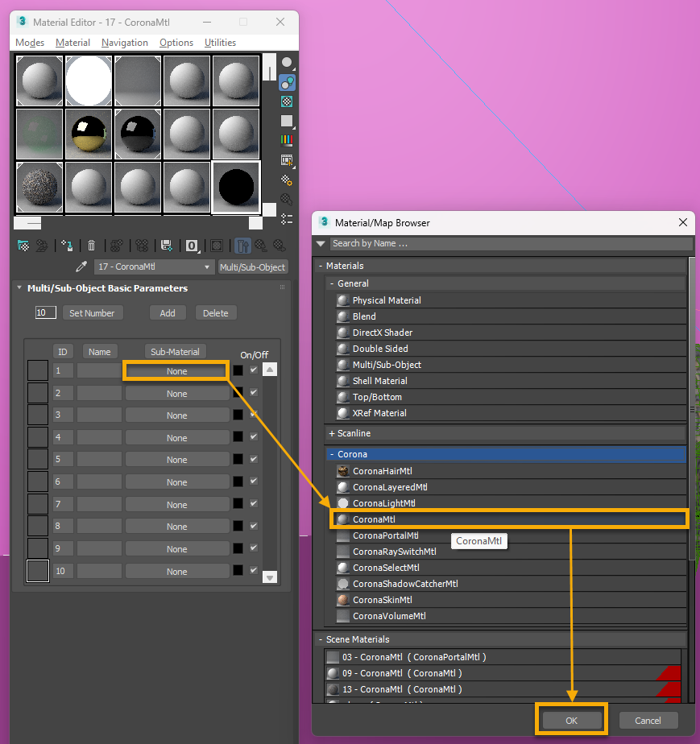Click Cancel in the Material/Map Browser
The width and height of the screenshot is (700, 744).
[648, 721]
